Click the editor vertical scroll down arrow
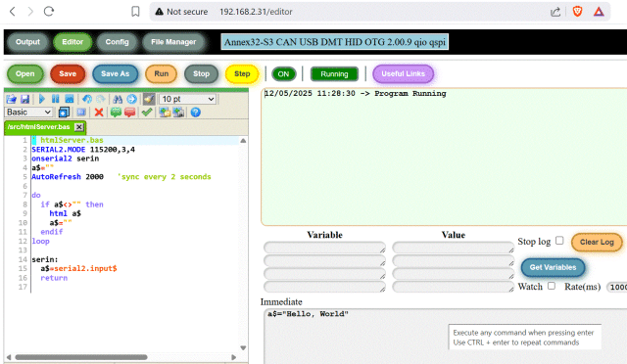 243,347
